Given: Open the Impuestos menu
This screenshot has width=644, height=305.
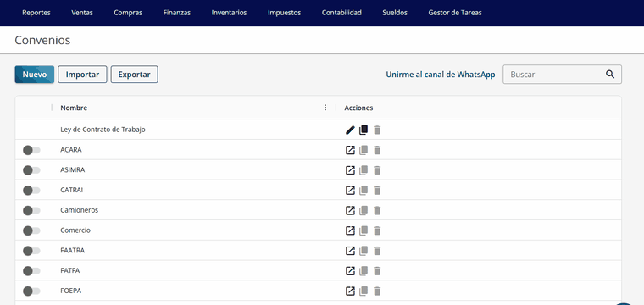Looking at the screenshot, I should point(284,13).
